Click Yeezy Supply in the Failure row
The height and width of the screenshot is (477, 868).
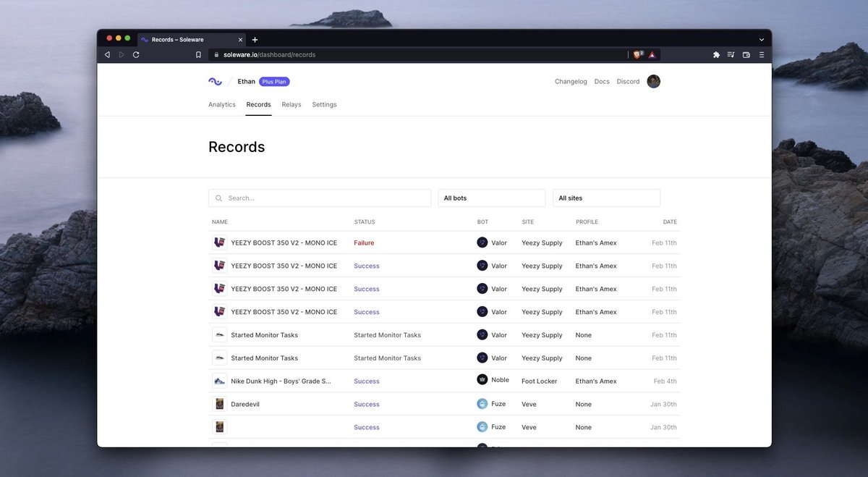[x=542, y=243]
